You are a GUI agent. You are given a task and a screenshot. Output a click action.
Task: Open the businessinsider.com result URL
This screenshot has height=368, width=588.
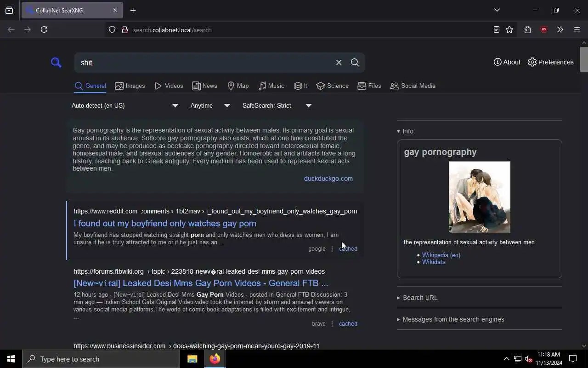[196, 346]
